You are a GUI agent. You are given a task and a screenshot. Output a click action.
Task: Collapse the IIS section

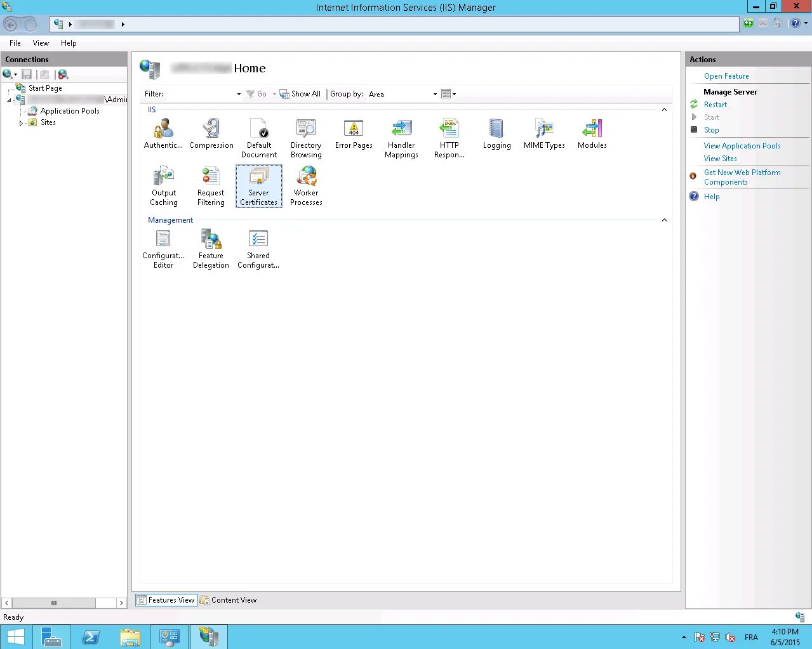click(664, 110)
